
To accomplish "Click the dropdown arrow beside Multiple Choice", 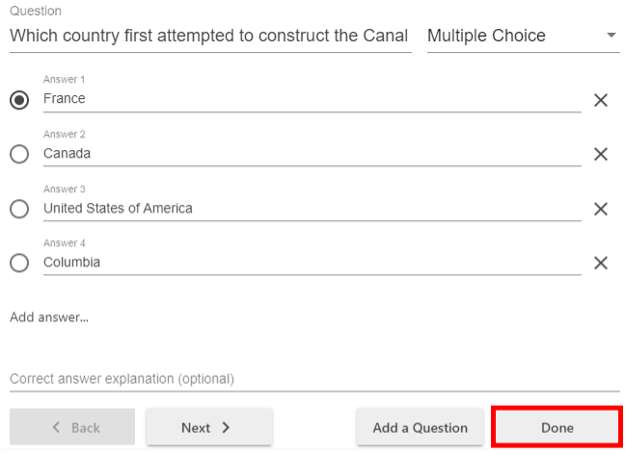I will (611, 36).
